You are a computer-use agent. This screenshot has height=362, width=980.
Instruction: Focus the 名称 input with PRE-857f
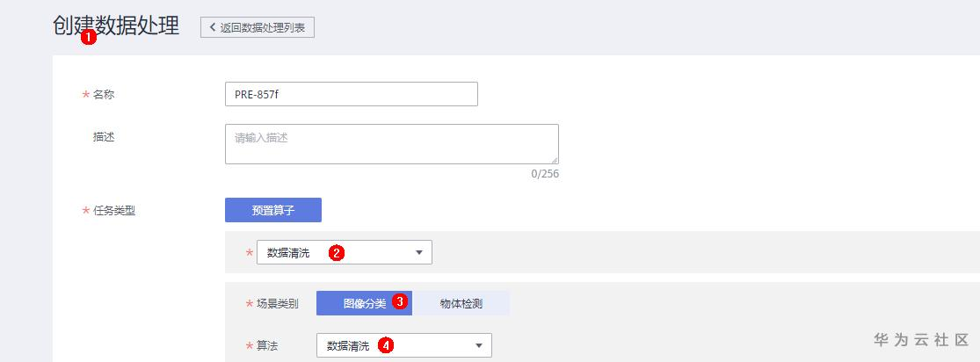pyautogui.click(x=352, y=94)
